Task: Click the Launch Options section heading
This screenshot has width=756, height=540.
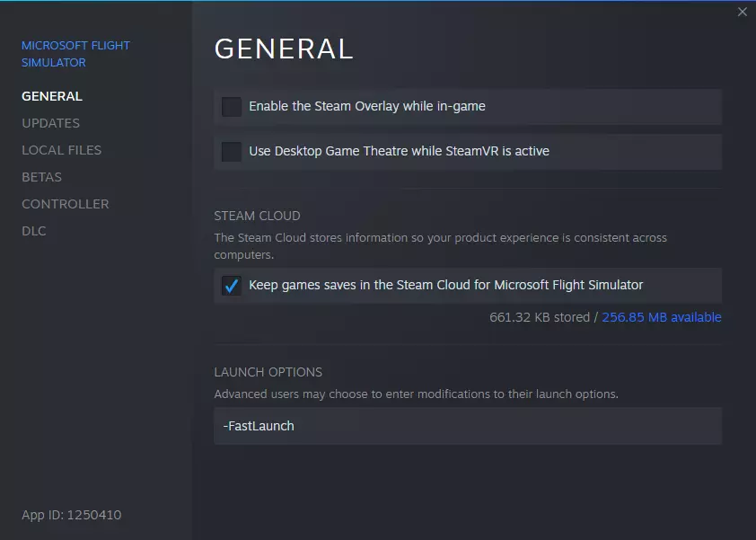Action: pos(268,372)
